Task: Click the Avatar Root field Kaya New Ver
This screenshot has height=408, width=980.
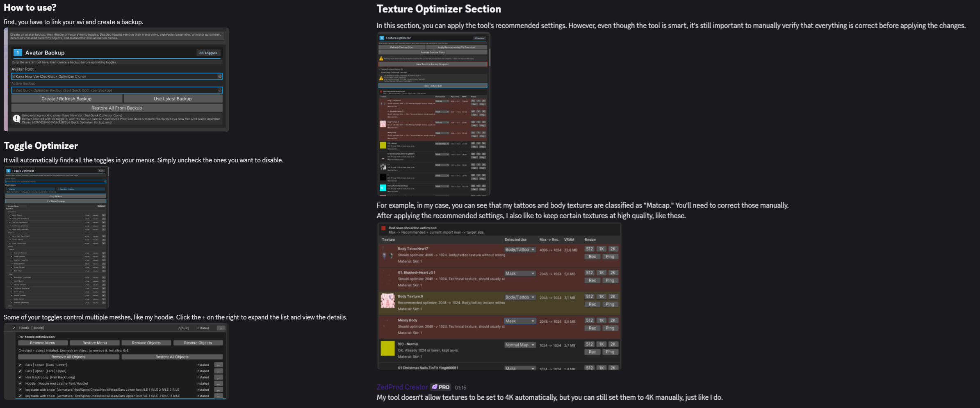Action: click(x=117, y=76)
